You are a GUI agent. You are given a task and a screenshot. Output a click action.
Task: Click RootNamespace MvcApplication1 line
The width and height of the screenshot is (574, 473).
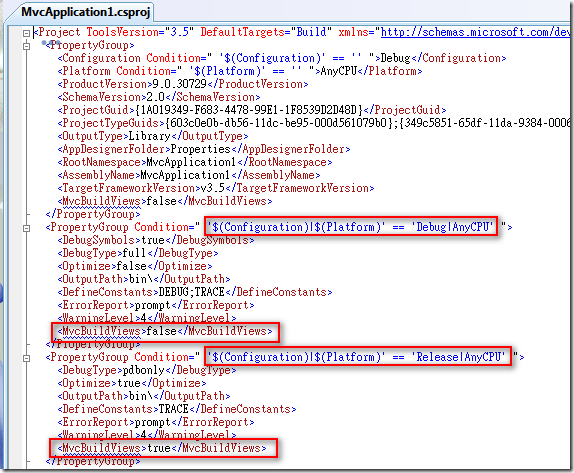195,162
